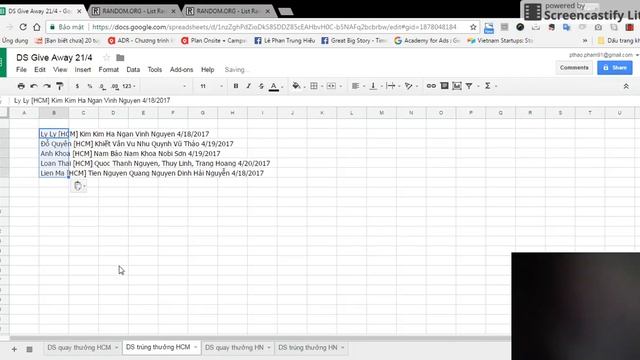This screenshot has width=640, height=360.
Task: Open the Comments button
Action: coord(574,68)
